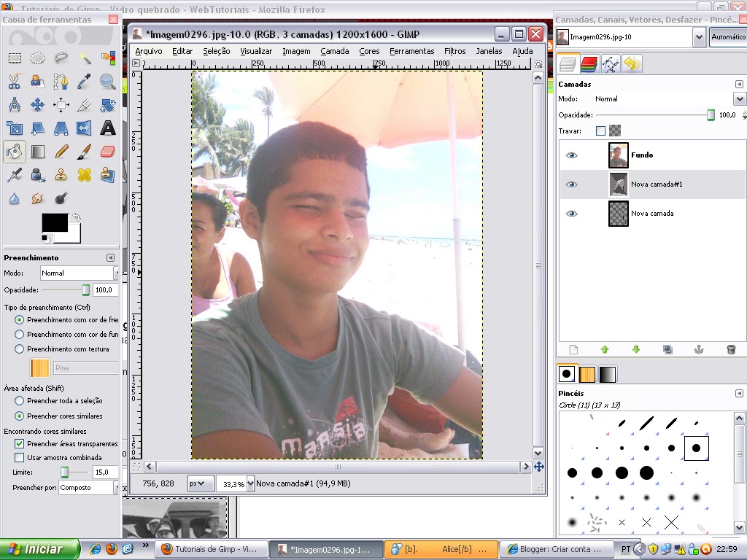747x560 pixels.
Task: Open Preenchimento options menu arrow
Action: [111, 257]
